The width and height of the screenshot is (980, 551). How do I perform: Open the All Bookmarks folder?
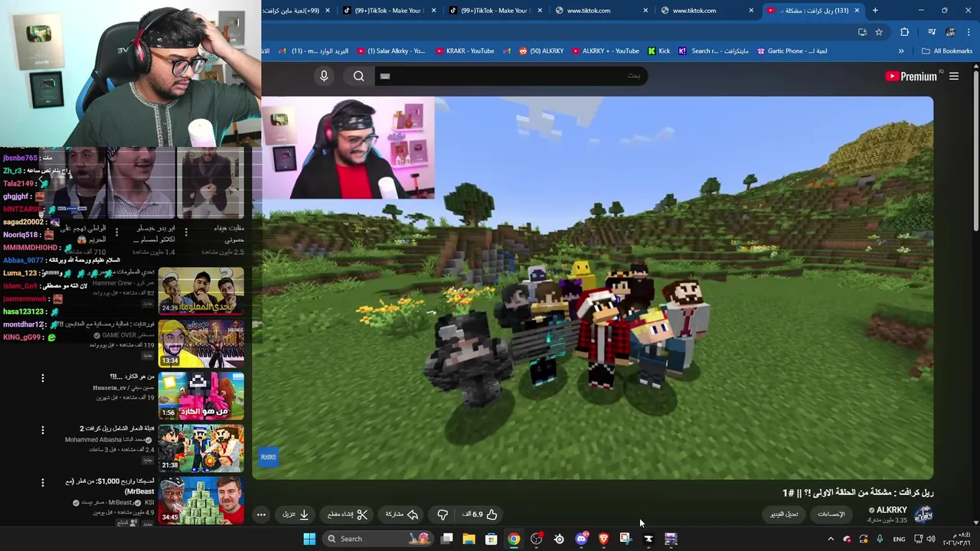[947, 51]
